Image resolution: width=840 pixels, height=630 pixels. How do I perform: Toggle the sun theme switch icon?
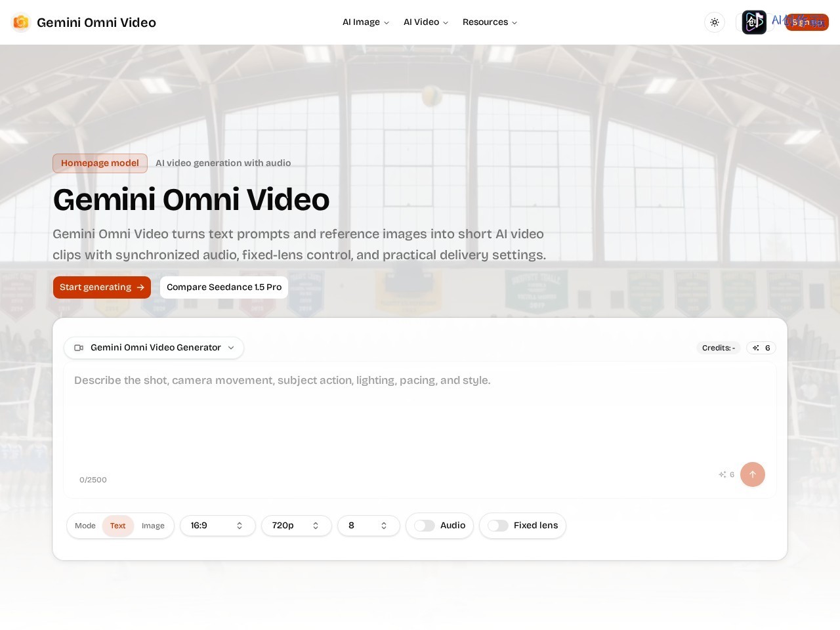click(x=715, y=22)
